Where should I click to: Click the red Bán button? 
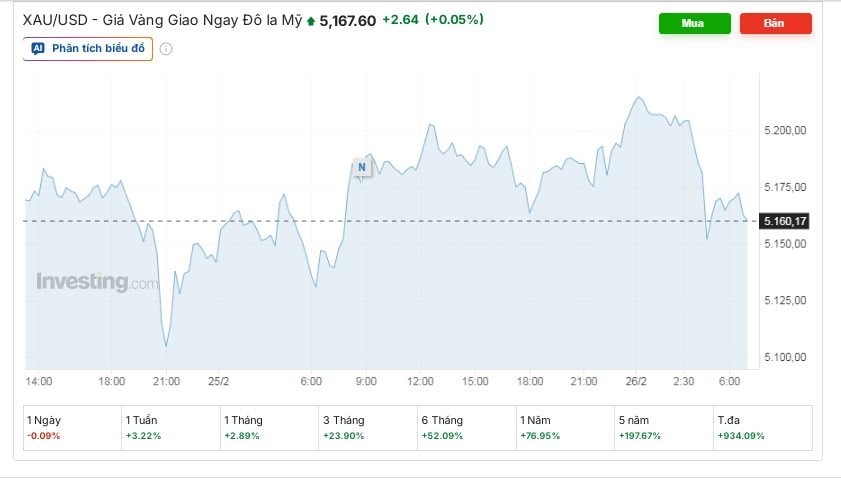coord(775,23)
